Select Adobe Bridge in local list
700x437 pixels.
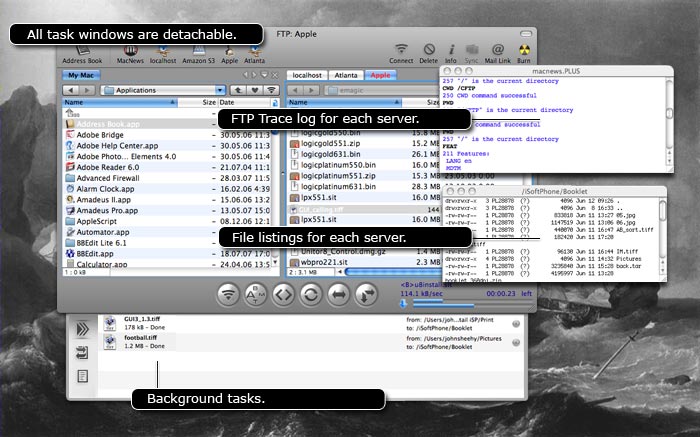coord(166,135)
